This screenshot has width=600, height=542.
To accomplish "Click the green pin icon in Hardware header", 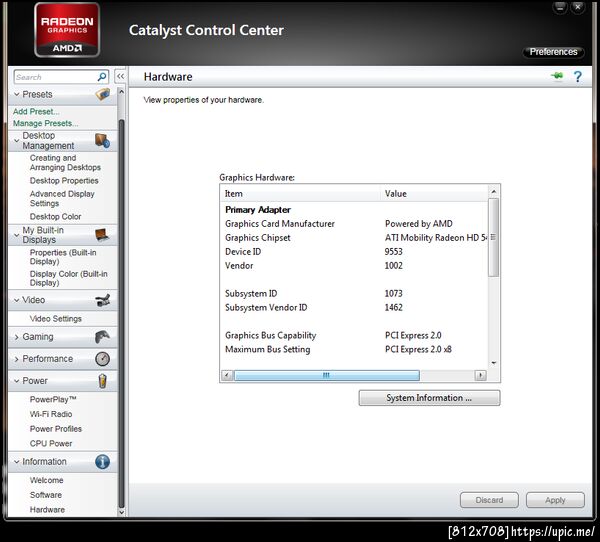I will pyautogui.click(x=557, y=76).
